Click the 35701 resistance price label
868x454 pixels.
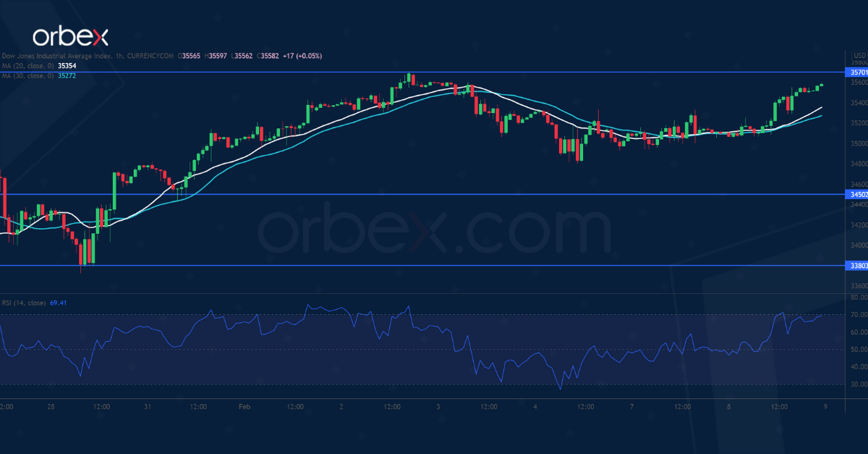[856, 72]
